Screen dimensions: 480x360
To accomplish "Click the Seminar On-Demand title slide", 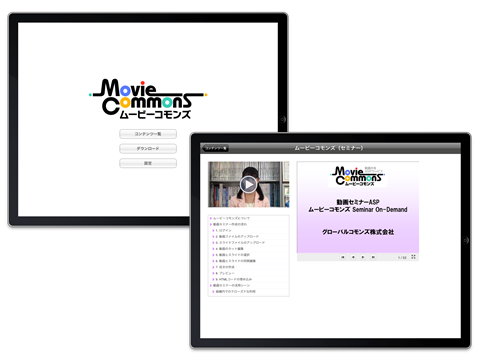I will [358, 207].
